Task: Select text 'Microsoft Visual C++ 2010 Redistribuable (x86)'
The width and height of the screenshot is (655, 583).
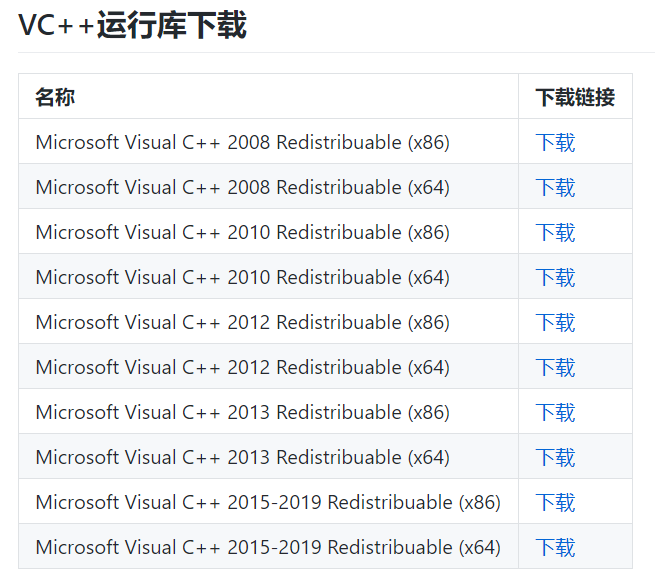Action: (x=243, y=233)
